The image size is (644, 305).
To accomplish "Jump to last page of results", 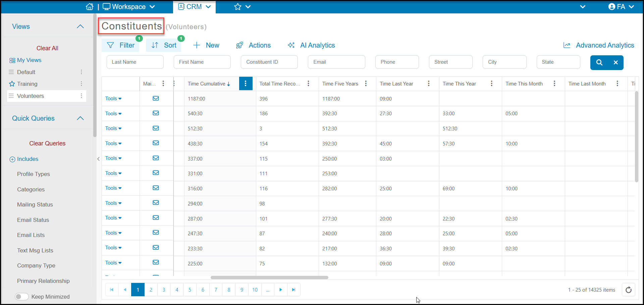I will click(293, 290).
